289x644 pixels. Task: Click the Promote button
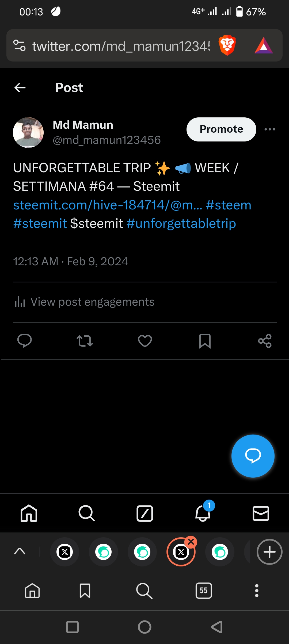[x=221, y=129]
